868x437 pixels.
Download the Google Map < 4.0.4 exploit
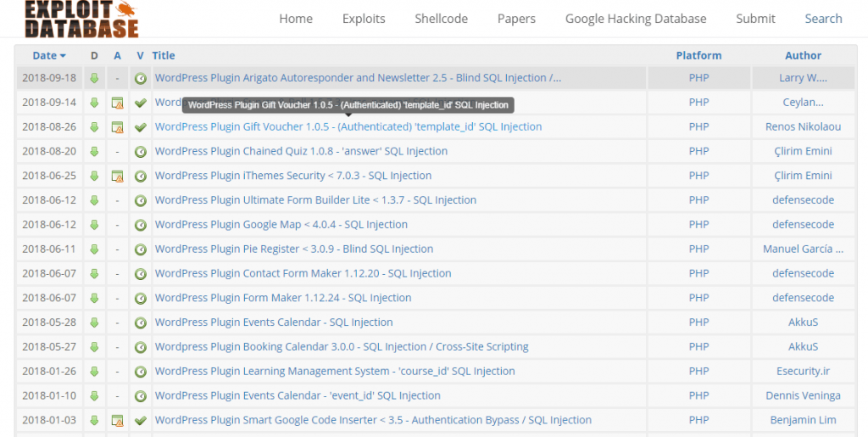(94, 224)
